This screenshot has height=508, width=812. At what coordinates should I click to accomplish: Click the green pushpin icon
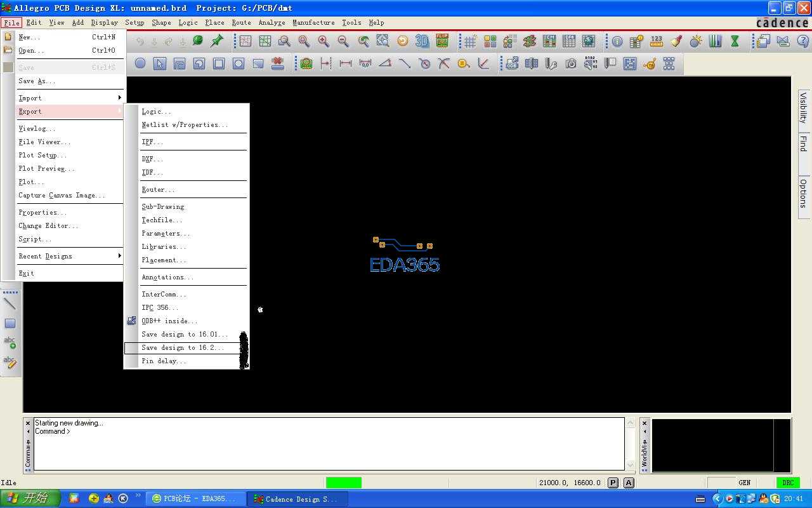pyautogui.click(x=217, y=41)
